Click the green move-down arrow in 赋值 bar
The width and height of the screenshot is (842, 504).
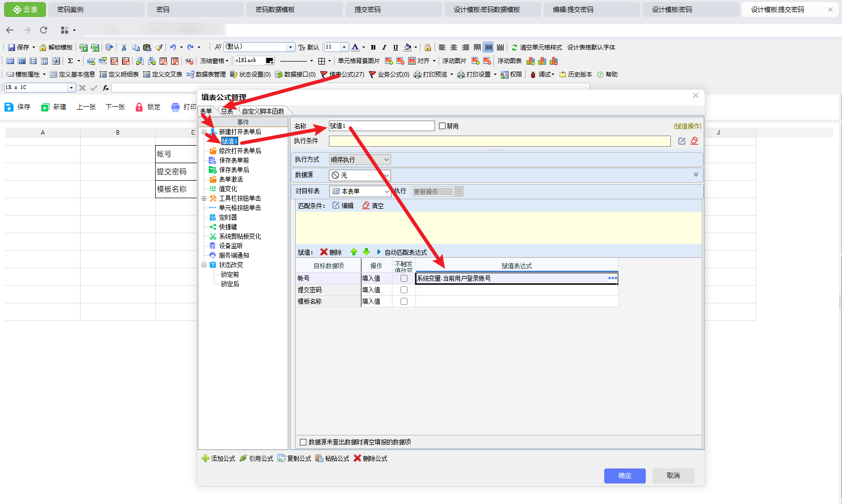pos(366,252)
